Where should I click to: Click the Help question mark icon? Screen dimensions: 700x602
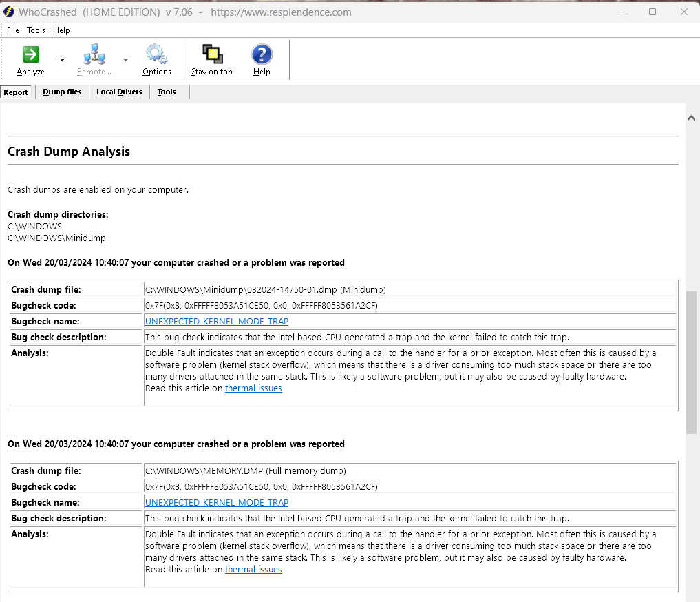coord(262,54)
